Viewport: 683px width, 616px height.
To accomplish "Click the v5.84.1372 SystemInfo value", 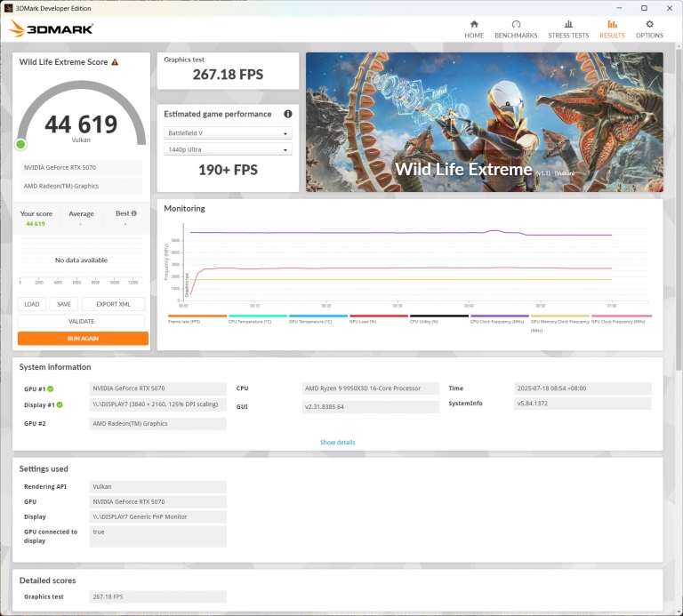I will [583, 404].
